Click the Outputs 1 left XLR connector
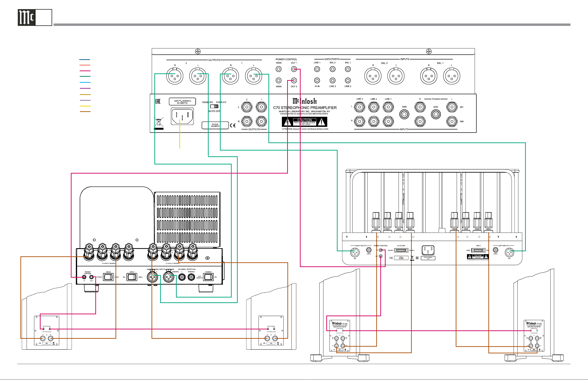This screenshot has height=380, width=588. click(x=254, y=76)
